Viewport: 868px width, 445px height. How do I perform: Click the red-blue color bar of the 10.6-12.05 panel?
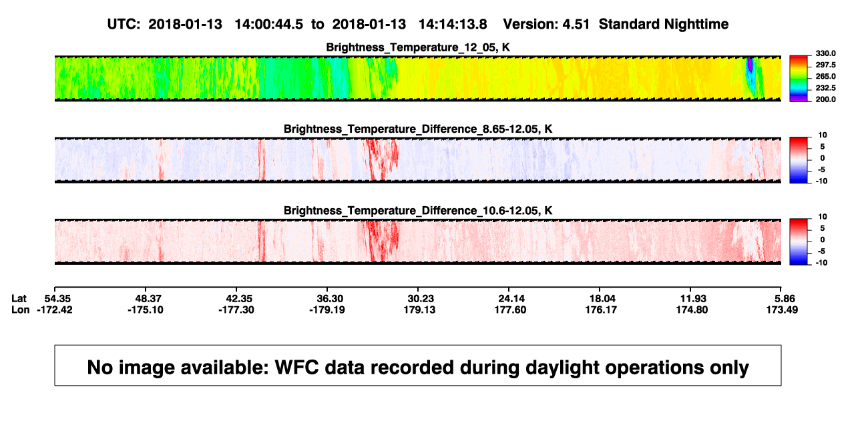tap(799, 242)
